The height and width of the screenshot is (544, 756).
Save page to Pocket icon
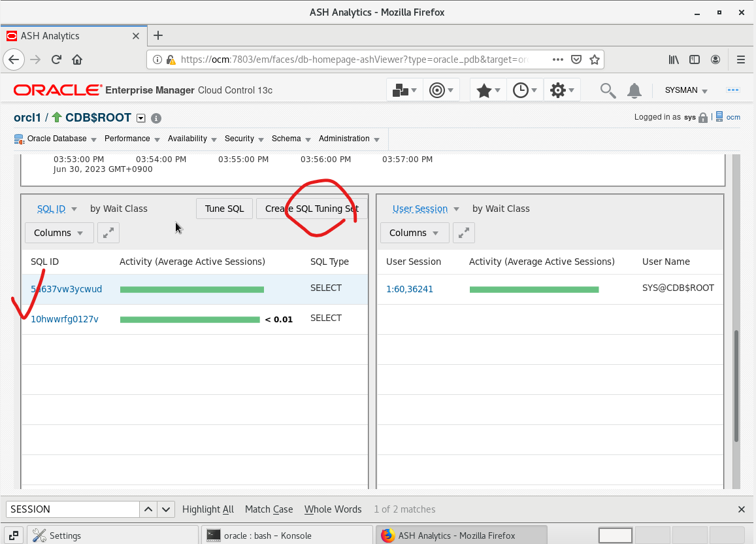pyautogui.click(x=576, y=59)
